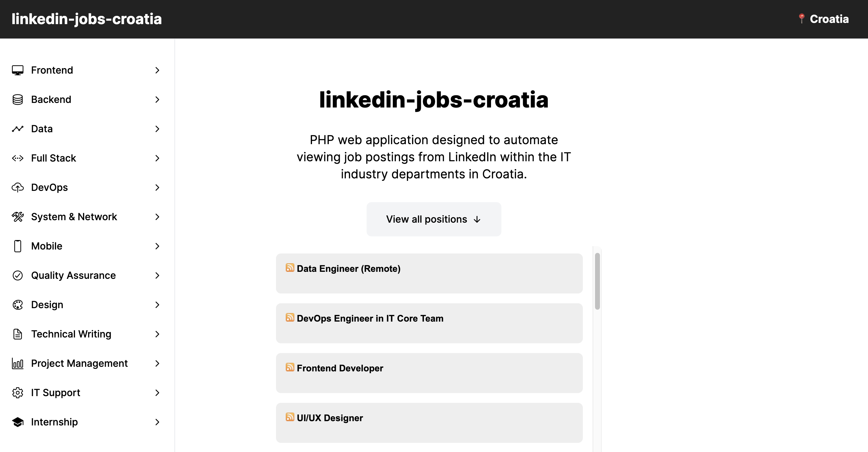Click the Design palette icon
The height and width of the screenshot is (452, 868).
(17, 304)
